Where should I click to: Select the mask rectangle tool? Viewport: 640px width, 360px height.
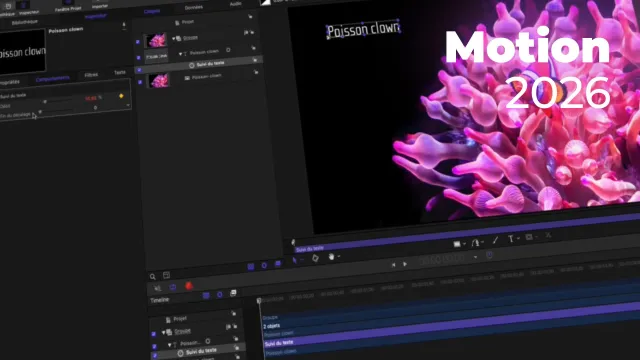(x=529, y=237)
